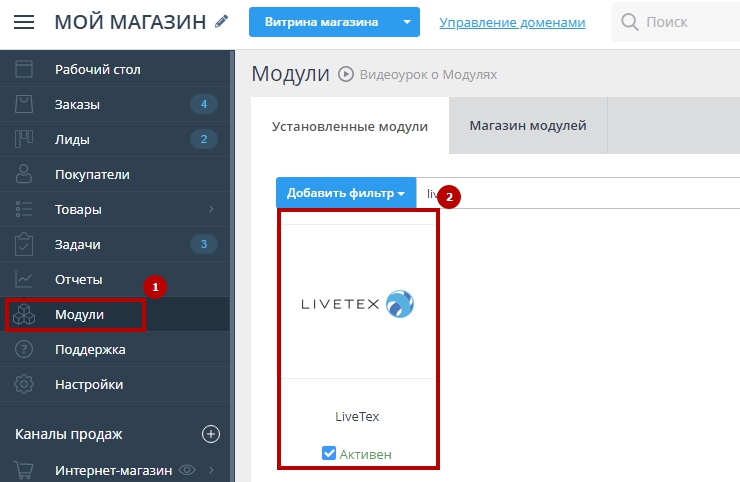This screenshot has width=740, height=482.
Task: Switch to Установленные модули tab
Action: (x=350, y=126)
